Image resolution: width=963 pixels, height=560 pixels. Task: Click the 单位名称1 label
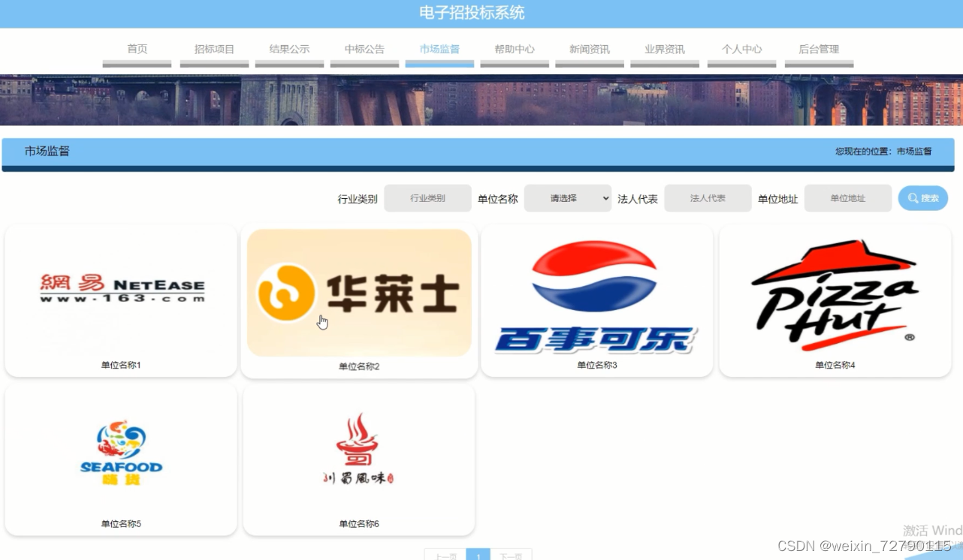(121, 365)
